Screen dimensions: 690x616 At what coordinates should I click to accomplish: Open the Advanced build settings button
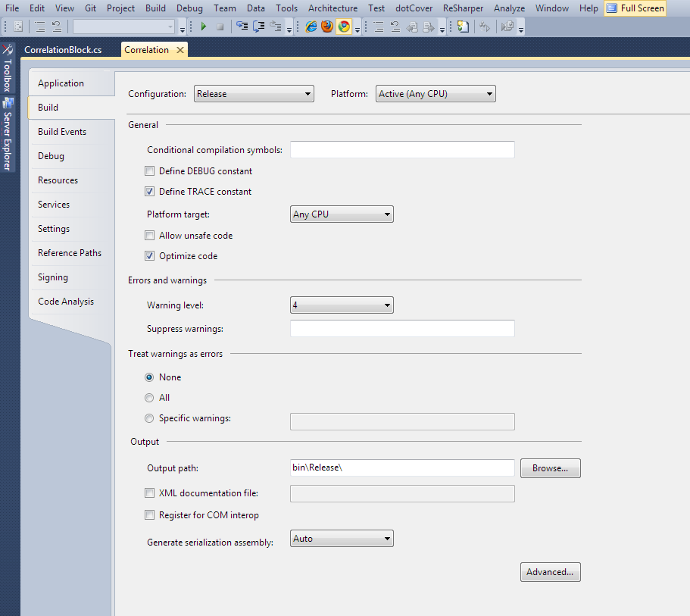point(550,572)
